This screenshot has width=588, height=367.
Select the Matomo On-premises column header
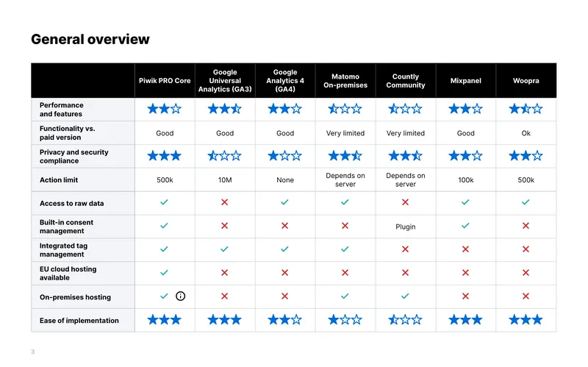click(345, 81)
